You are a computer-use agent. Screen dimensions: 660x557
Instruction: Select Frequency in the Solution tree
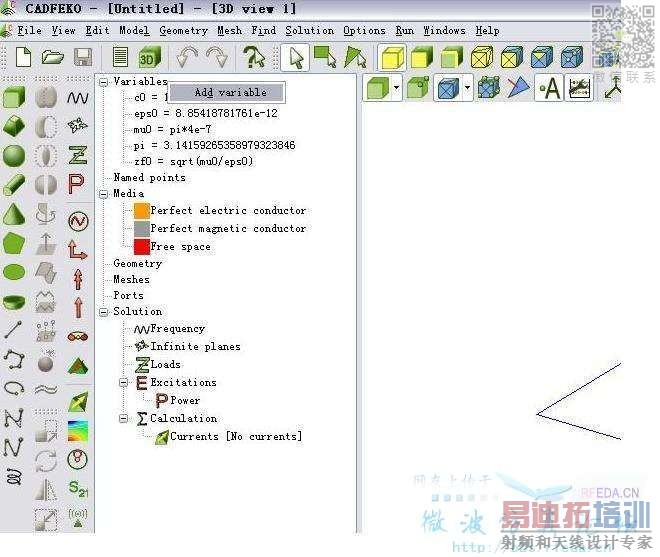pos(178,328)
